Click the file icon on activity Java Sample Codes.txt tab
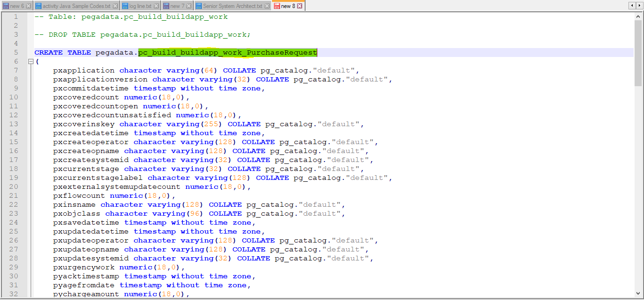The width and height of the screenshot is (644, 300). (x=39, y=5)
